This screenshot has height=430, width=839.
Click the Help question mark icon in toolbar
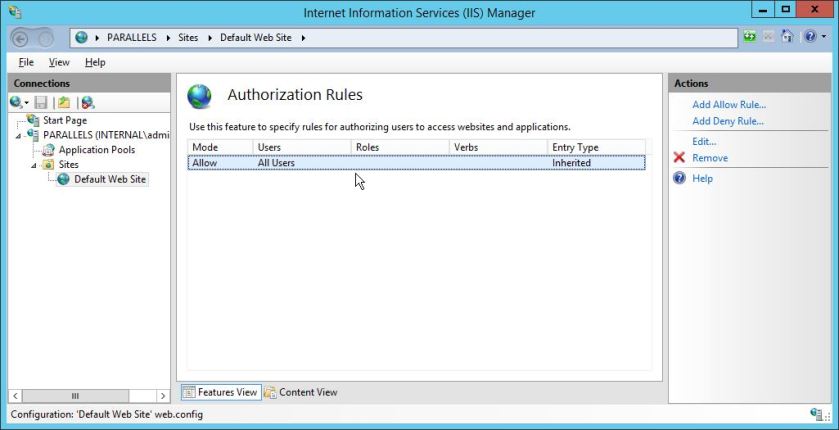coord(810,36)
